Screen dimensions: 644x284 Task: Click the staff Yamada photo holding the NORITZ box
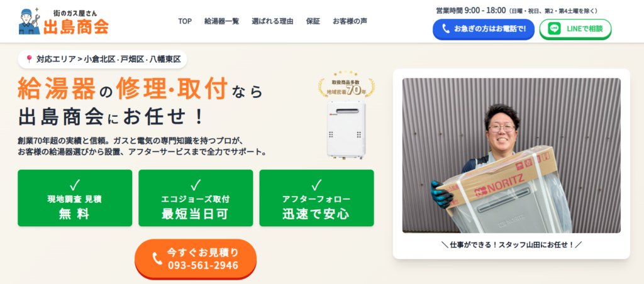pos(511,156)
